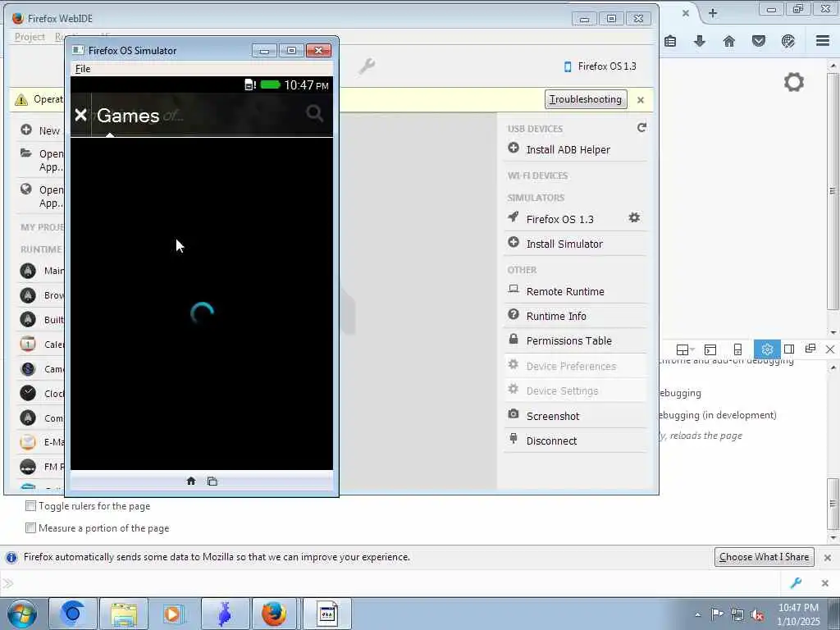The width and height of the screenshot is (840, 630).
Task: Click the simulator battery indicator
Action: tap(271, 84)
